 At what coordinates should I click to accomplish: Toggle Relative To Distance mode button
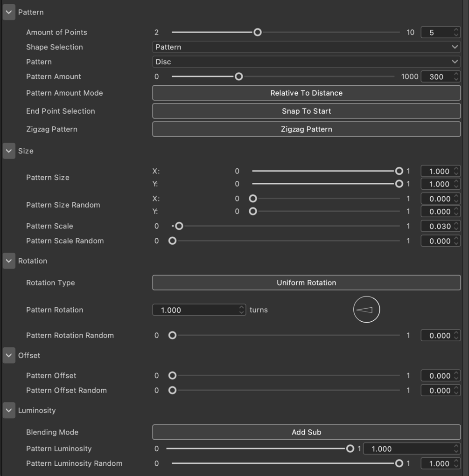tap(307, 93)
